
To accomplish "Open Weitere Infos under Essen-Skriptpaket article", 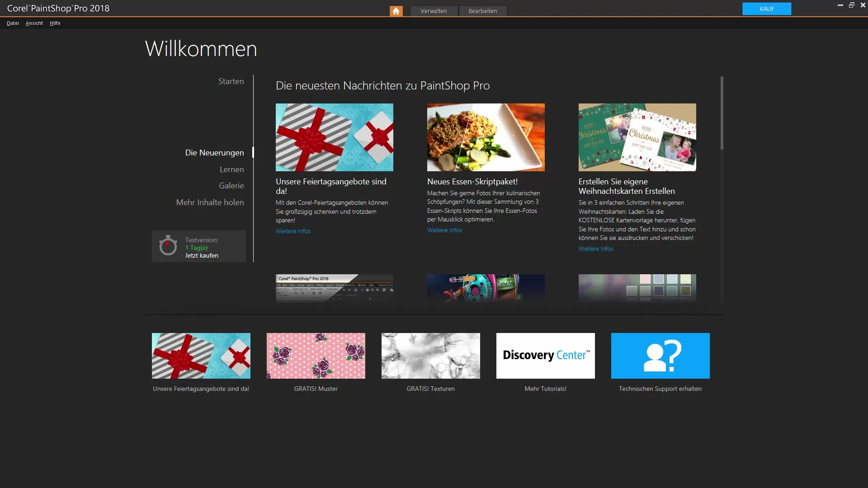I will coord(444,230).
